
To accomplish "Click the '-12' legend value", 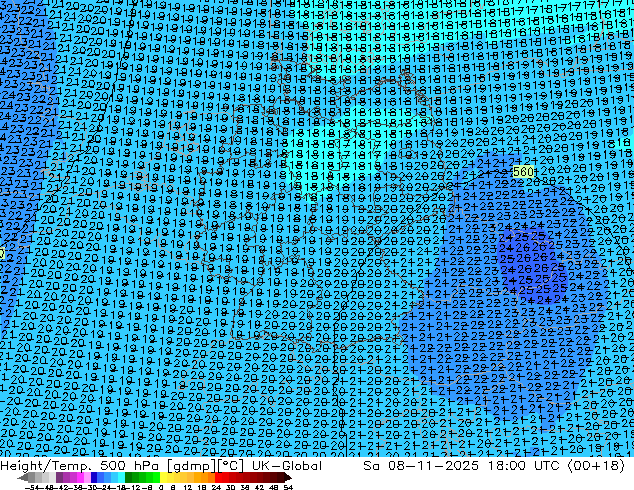I will coord(133,488).
